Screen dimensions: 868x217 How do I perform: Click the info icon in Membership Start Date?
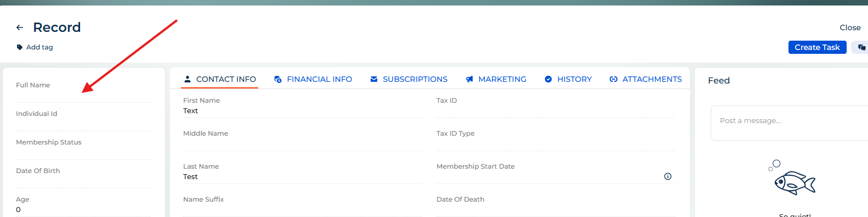click(x=668, y=176)
